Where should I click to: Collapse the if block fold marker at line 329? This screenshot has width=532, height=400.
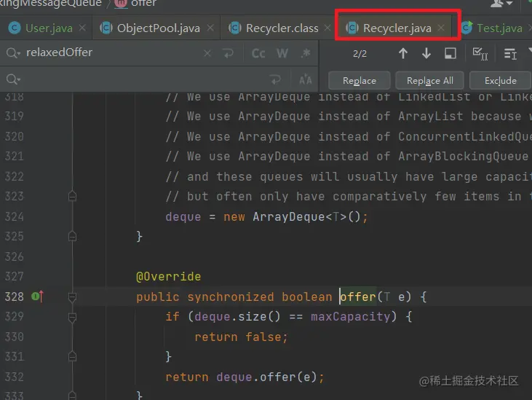pos(72,317)
